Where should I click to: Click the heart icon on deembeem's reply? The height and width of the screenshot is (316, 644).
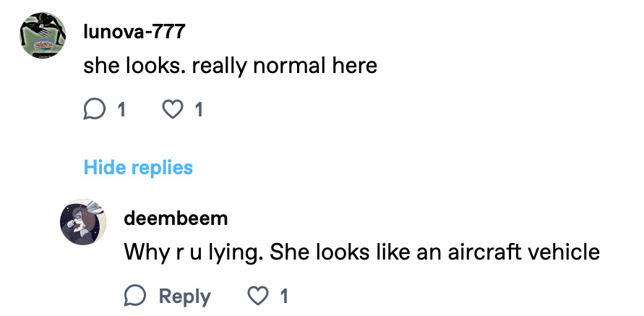point(258,296)
